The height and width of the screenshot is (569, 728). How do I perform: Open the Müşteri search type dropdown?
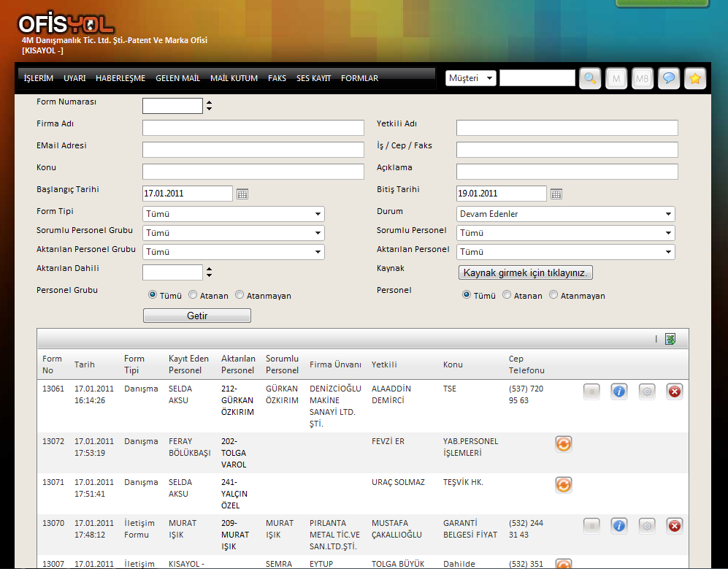(x=471, y=78)
